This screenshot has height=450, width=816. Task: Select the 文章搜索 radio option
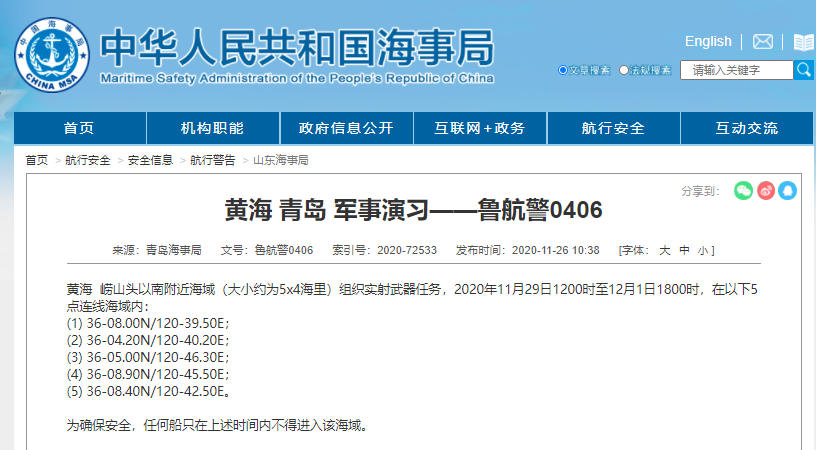tap(563, 70)
